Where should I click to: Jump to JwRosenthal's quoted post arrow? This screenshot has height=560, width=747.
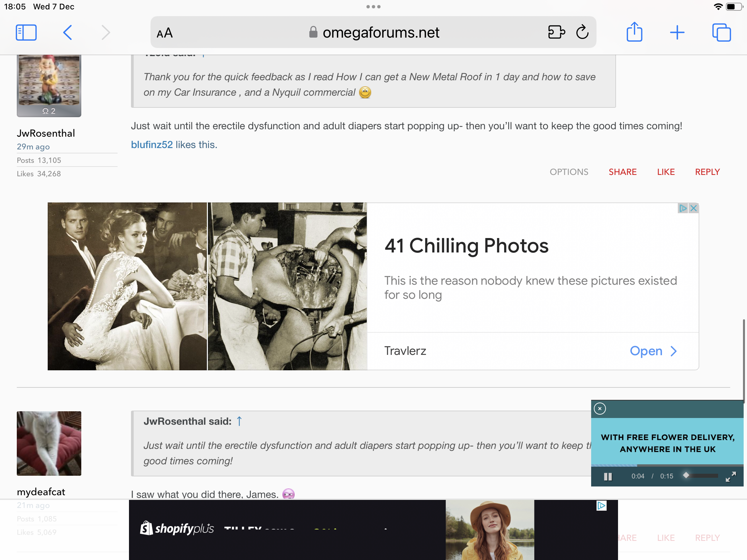click(x=239, y=421)
